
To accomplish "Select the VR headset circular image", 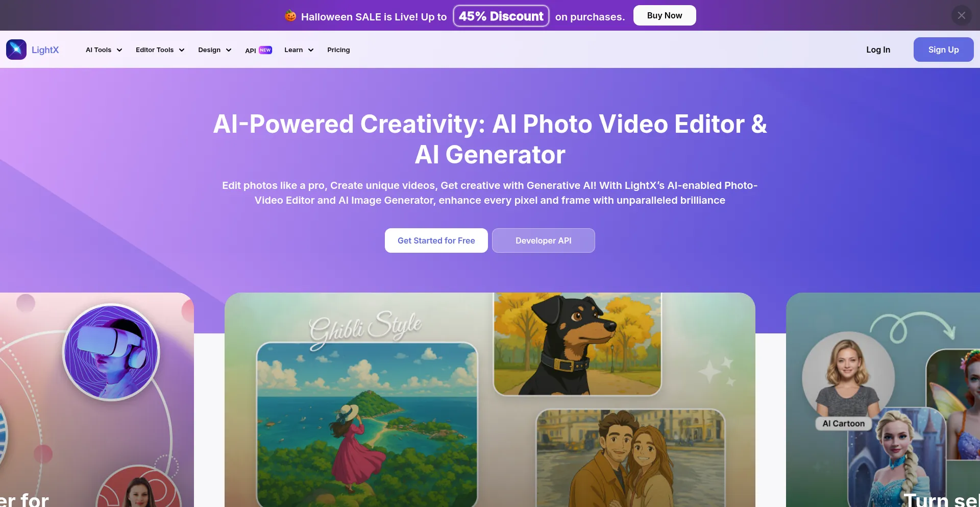I will coord(111,352).
